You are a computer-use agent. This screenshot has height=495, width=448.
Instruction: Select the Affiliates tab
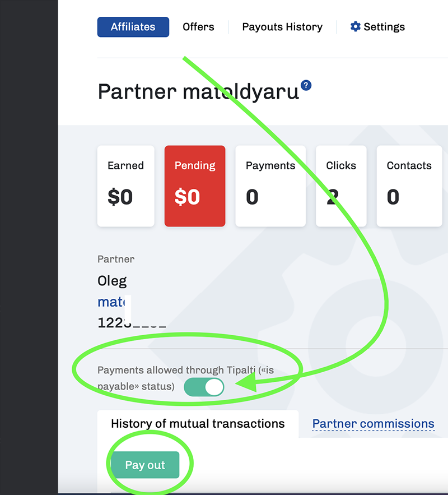[x=133, y=27]
